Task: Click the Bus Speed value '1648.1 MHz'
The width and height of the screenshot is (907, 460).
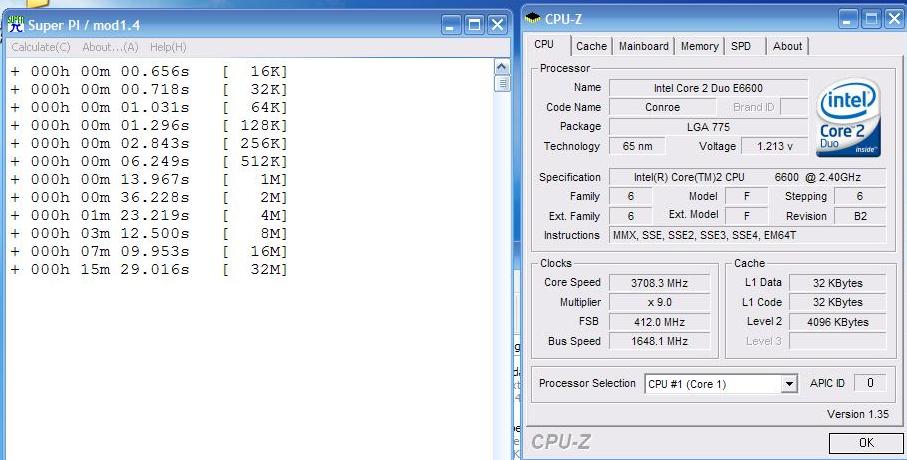Action: (659, 341)
